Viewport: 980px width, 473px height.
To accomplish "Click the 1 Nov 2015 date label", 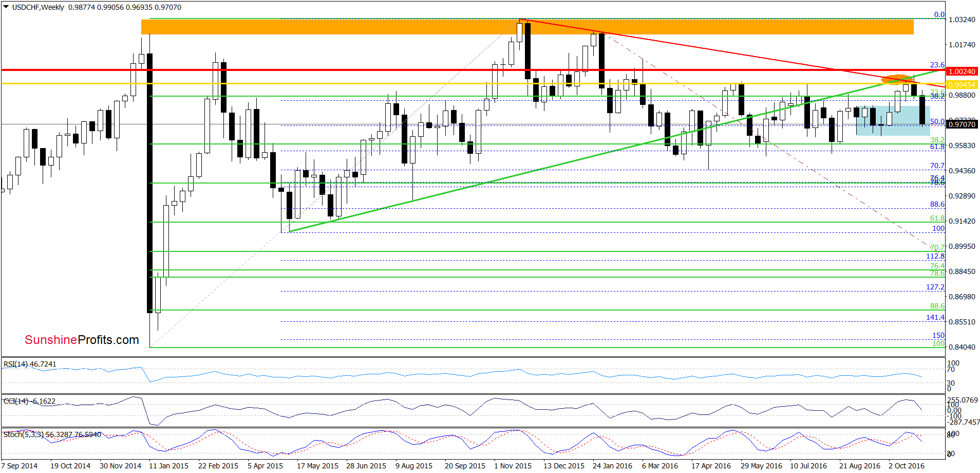I will click(513, 466).
